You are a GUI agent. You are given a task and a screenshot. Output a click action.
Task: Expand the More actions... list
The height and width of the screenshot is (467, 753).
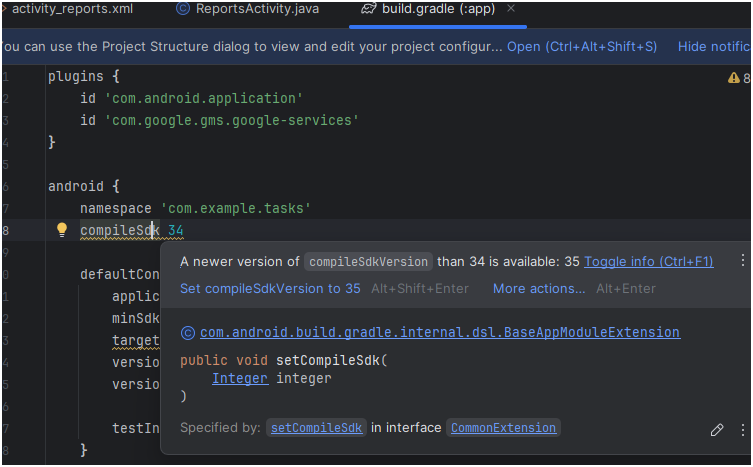tap(539, 289)
